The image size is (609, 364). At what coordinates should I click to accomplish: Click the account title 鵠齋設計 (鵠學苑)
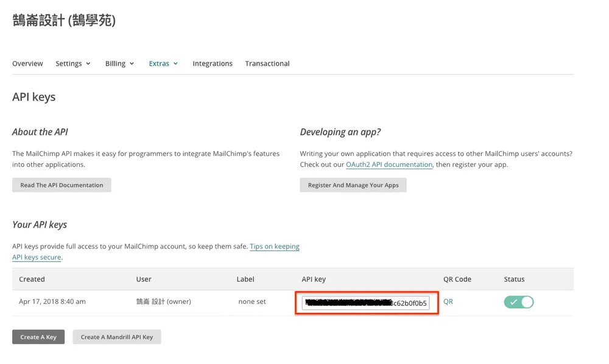[64, 20]
